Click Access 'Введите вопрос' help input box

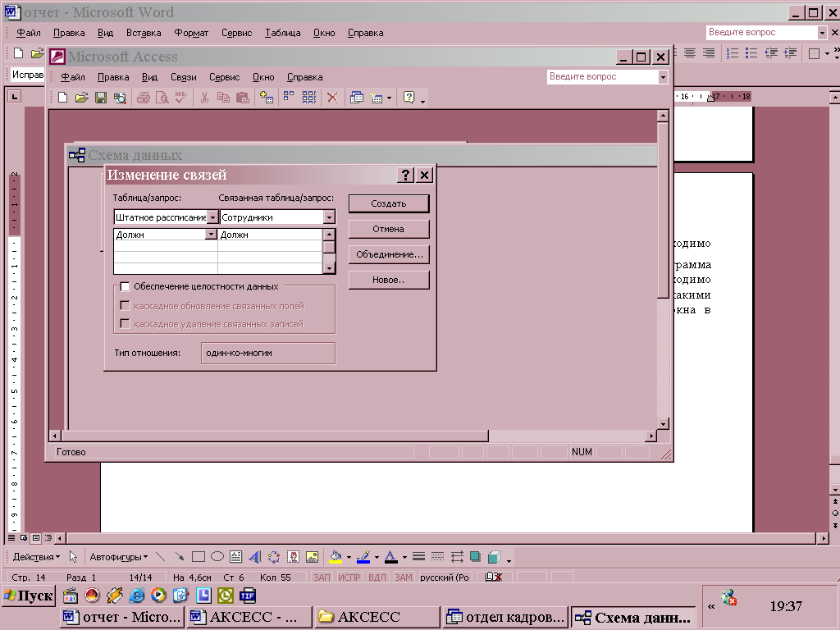(603, 76)
